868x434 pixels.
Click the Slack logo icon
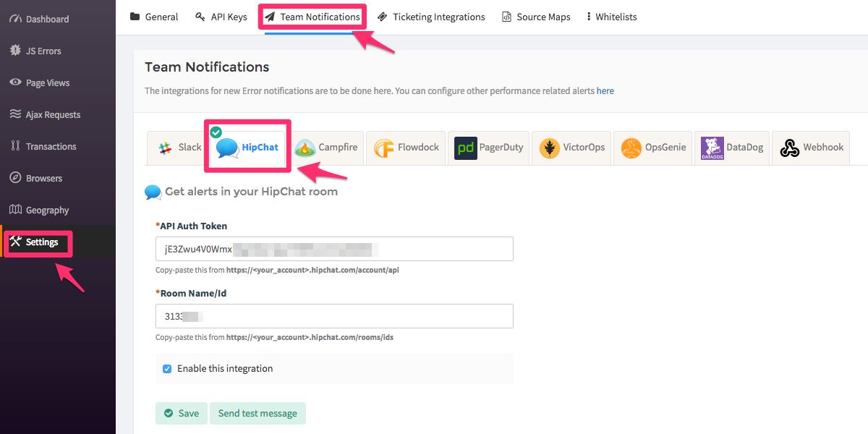tap(165, 148)
